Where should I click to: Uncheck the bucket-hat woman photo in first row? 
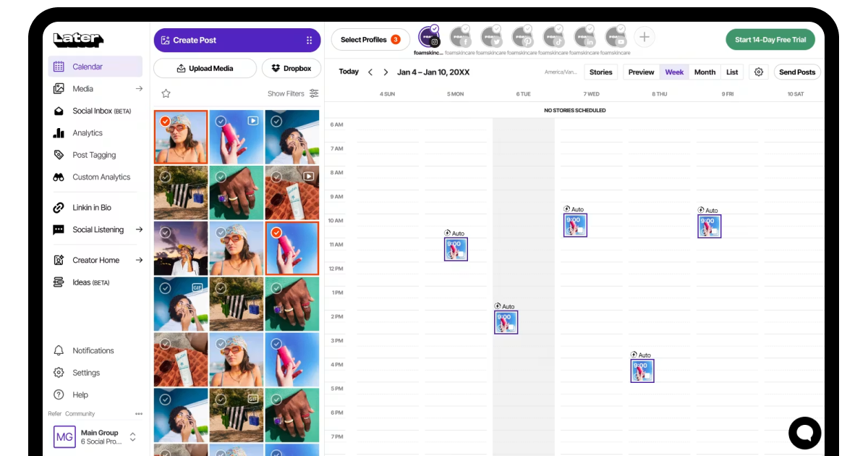tap(165, 122)
